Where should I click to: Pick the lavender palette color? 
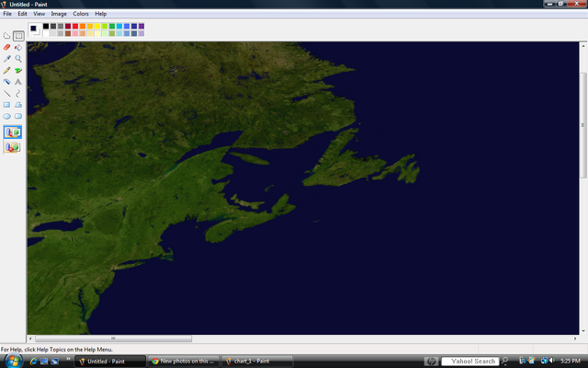pyautogui.click(x=141, y=33)
